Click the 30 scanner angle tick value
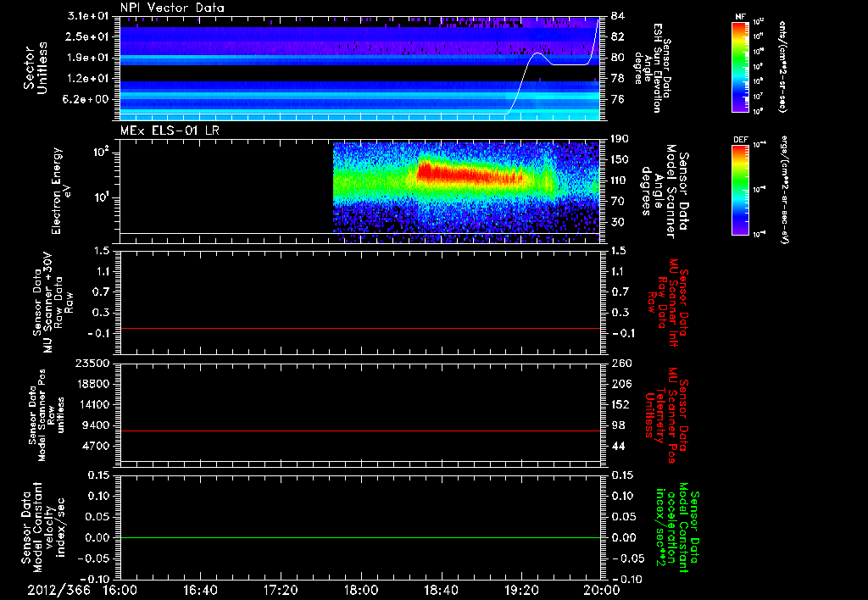Viewport: 868px width, 600px height. click(x=618, y=222)
